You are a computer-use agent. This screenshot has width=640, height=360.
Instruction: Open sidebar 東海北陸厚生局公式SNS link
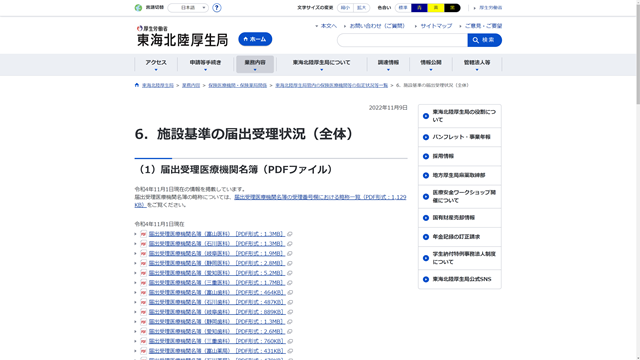[x=460, y=279]
